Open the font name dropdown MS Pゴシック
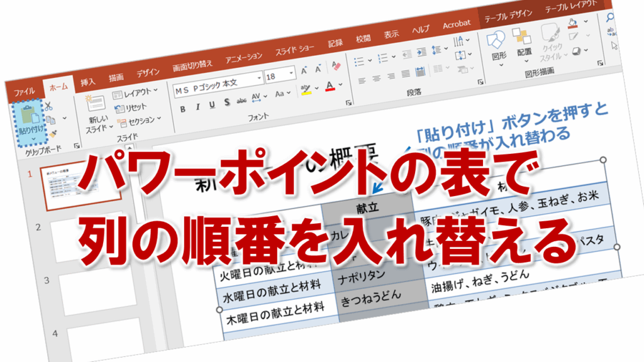 pyautogui.click(x=217, y=83)
